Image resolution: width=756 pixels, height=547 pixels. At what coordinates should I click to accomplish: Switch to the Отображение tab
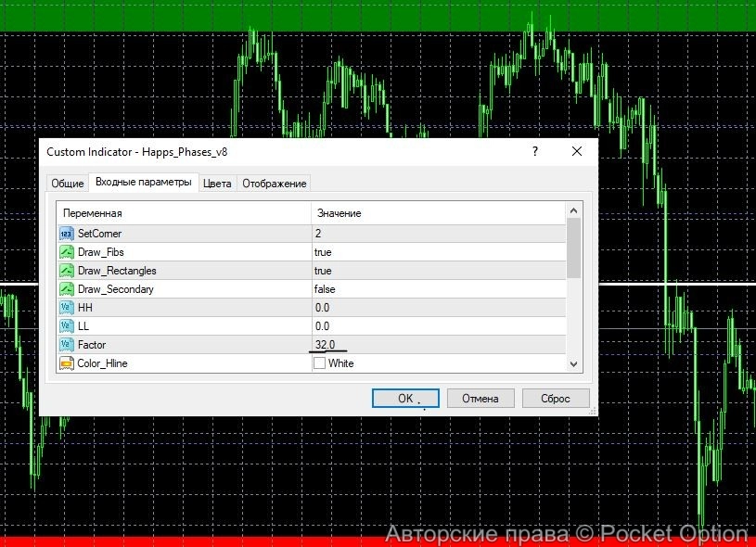(274, 184)
